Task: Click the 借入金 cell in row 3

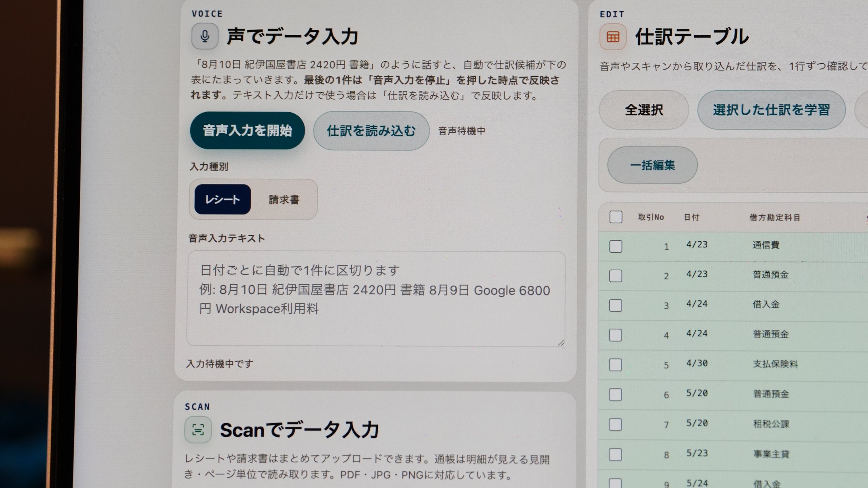Action: (x=766, y=304)
